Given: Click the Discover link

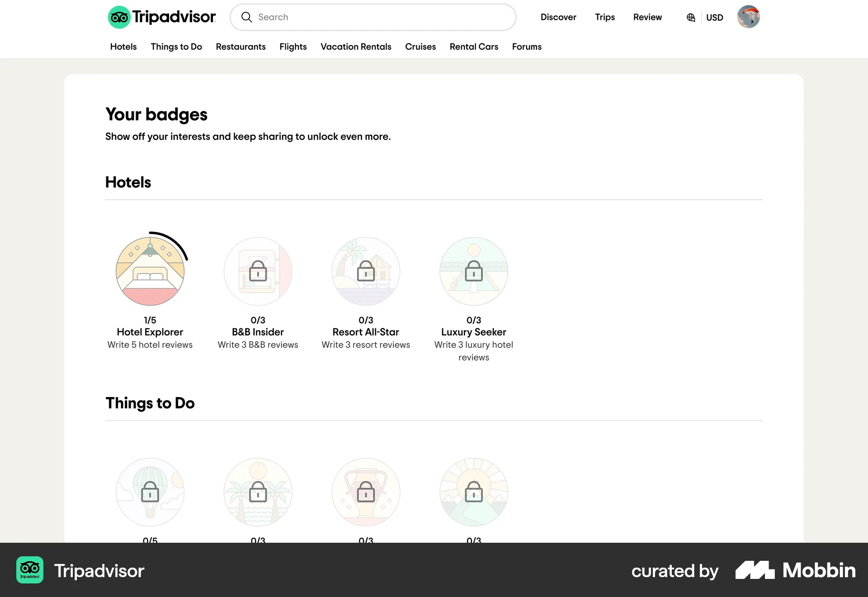Looking at the screenshot, I should pyautogui.click(x=558, y=17).
